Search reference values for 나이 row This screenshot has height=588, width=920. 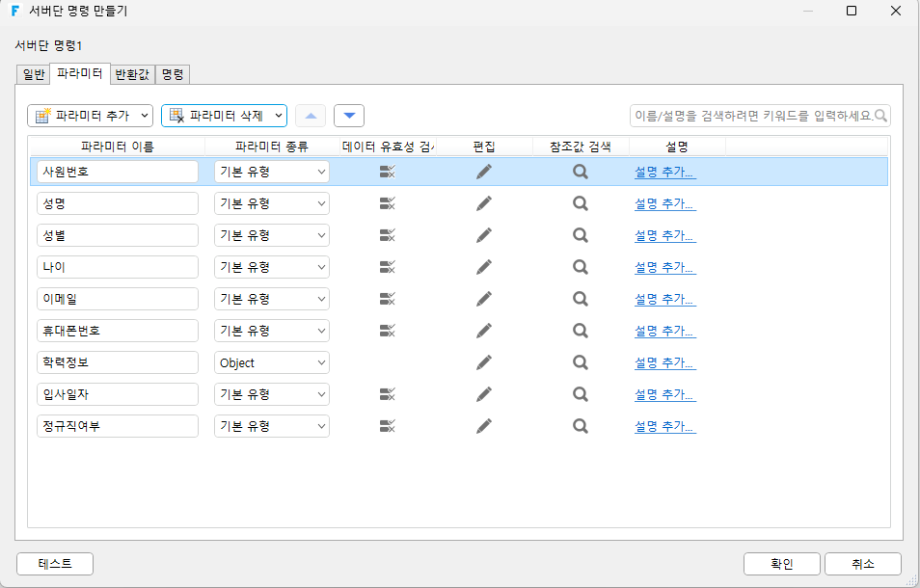pyautogui.click(x=581, y=267)
